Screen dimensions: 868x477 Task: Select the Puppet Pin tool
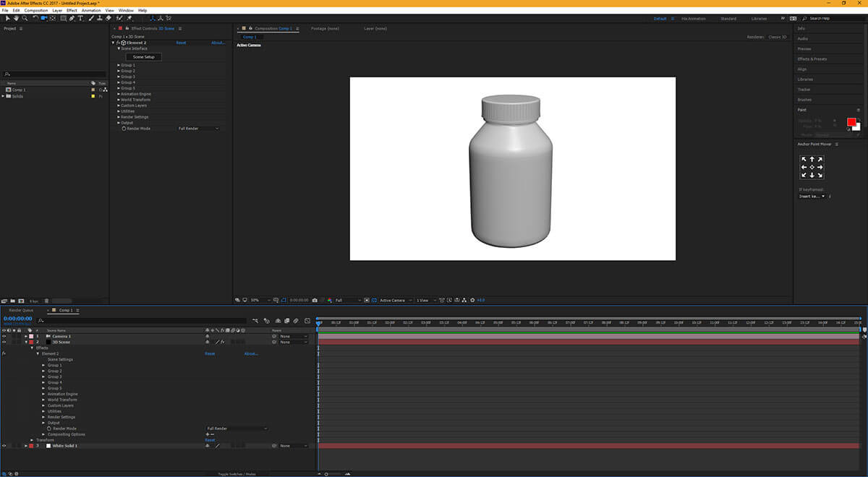click(129, 18)
